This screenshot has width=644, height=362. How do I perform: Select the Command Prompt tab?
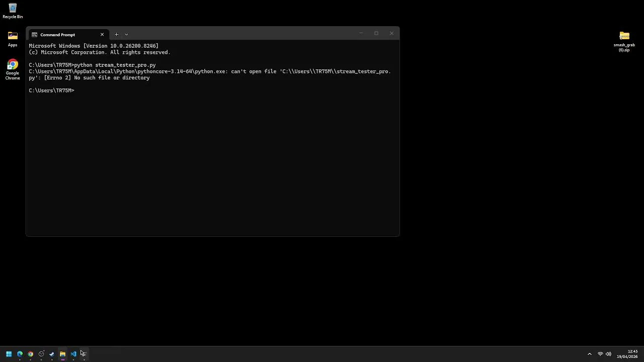(x=68, y=35)
